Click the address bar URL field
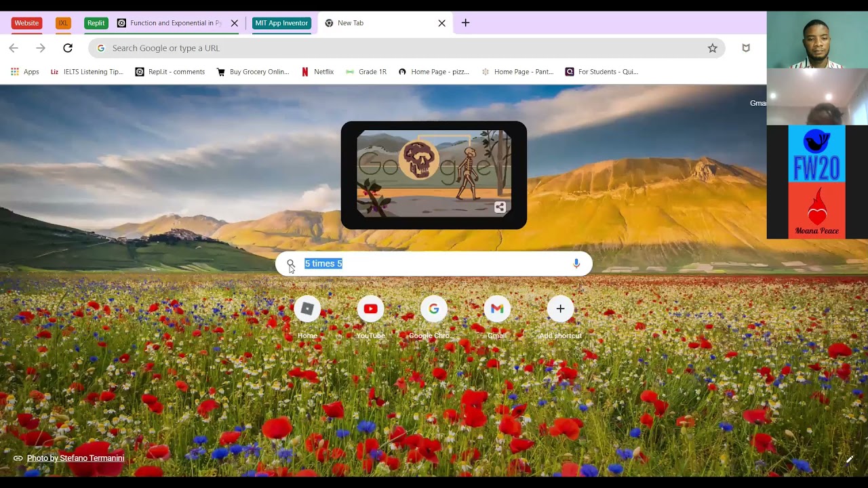Viewport: 868px width, 488px height. (407, 48)
